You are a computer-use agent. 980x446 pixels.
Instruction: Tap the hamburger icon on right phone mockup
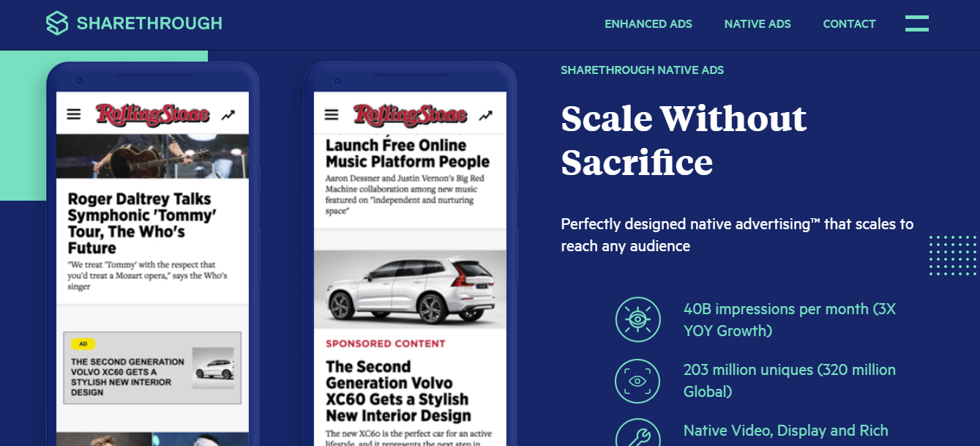click(332, 115)
